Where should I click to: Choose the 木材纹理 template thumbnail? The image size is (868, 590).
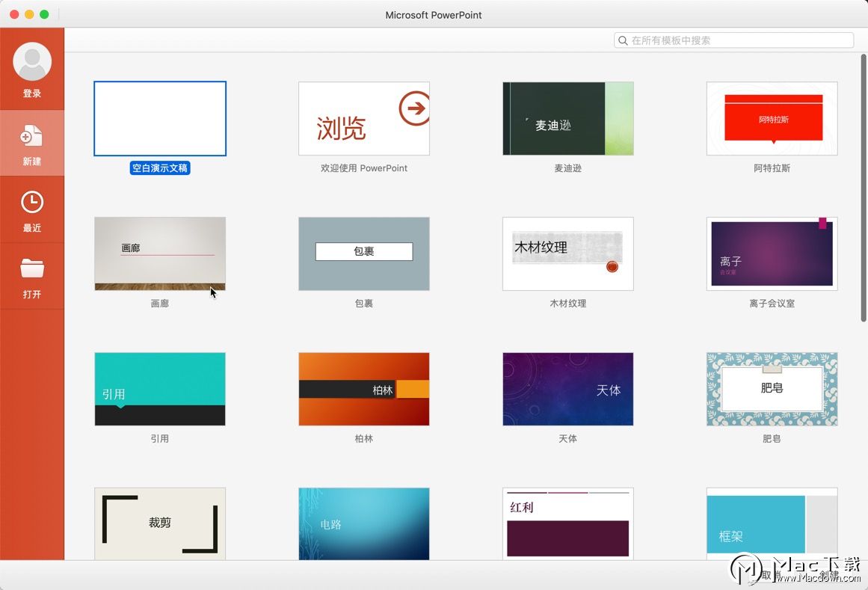pos(568,253)
